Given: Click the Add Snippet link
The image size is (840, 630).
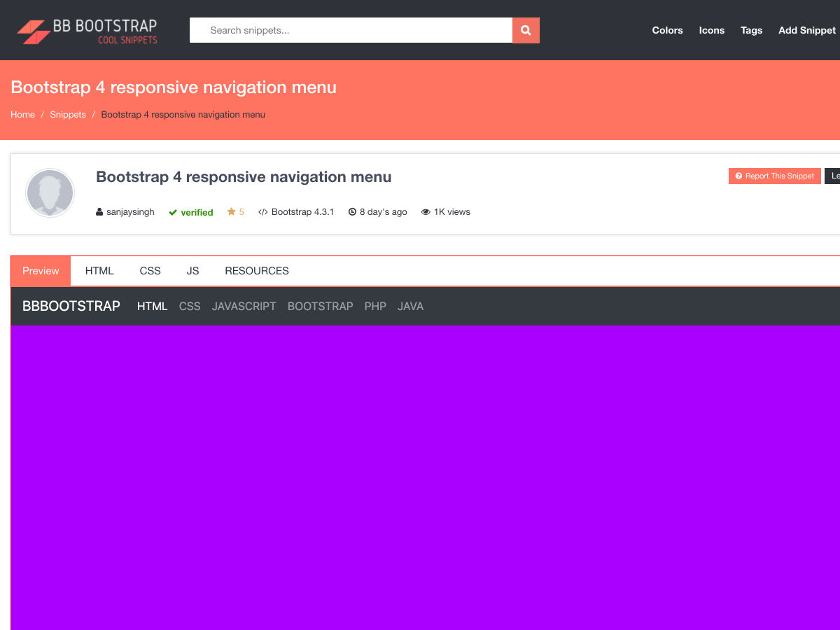Looking at the screenshot, I should pos(806,30).
